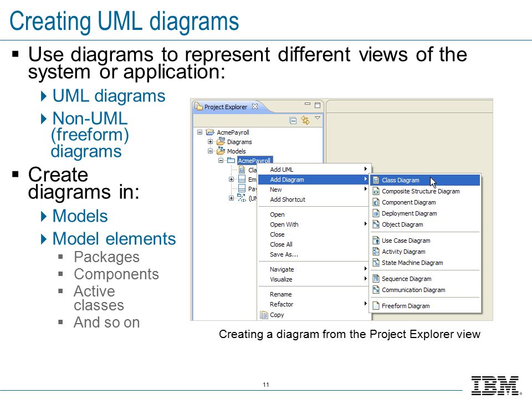532x399 pixels.
Task: Select Class Diagram submenu entry
Action: 426,180
